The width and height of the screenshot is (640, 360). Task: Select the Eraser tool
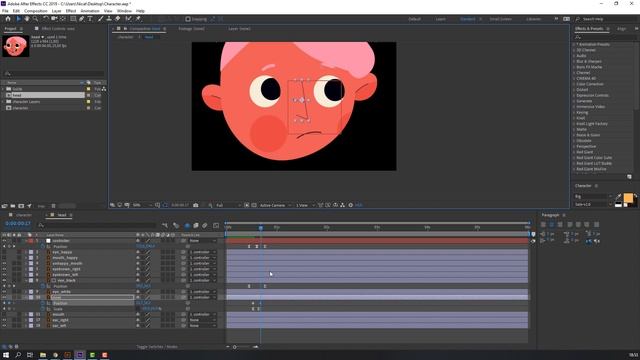pos(118,19)
